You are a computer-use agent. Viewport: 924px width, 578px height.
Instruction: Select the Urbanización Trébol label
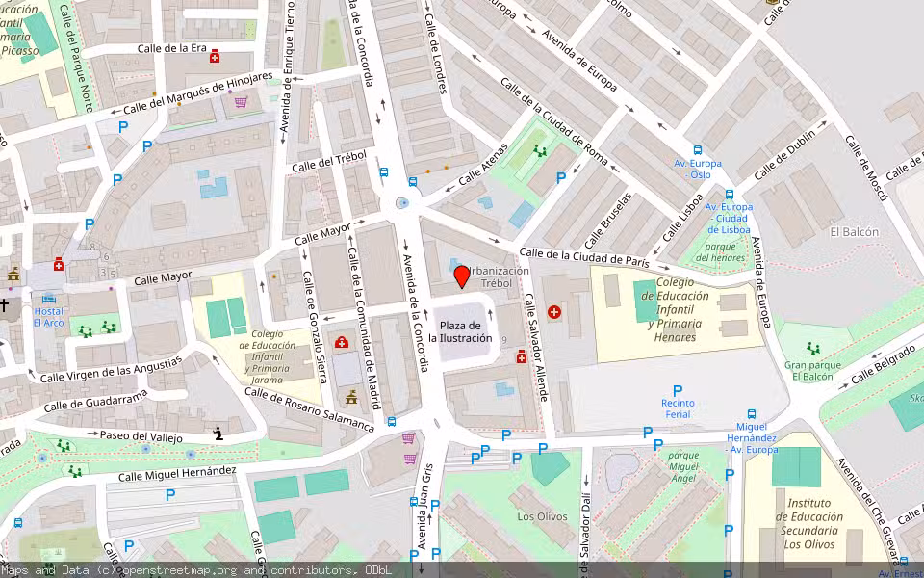(x=496, y=276)
